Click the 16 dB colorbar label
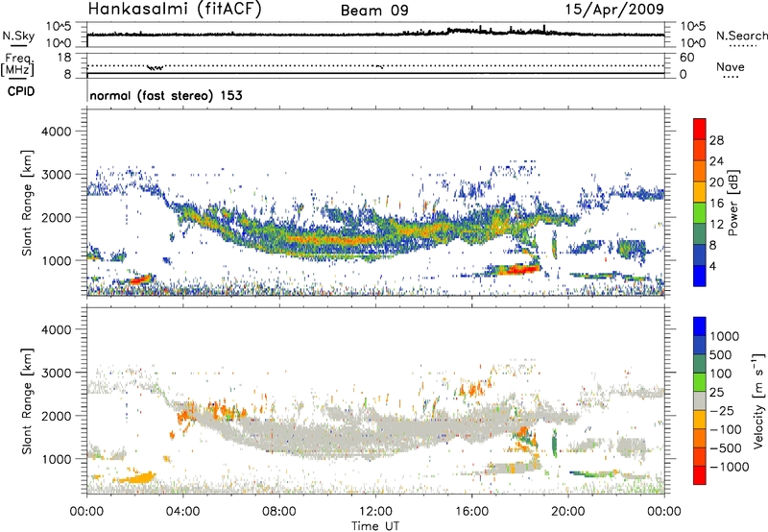 pyautogui.click(x=716, y=204)
